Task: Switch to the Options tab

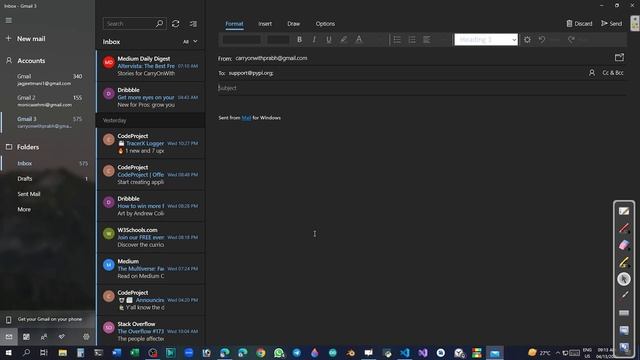Action: coord(325,24)
